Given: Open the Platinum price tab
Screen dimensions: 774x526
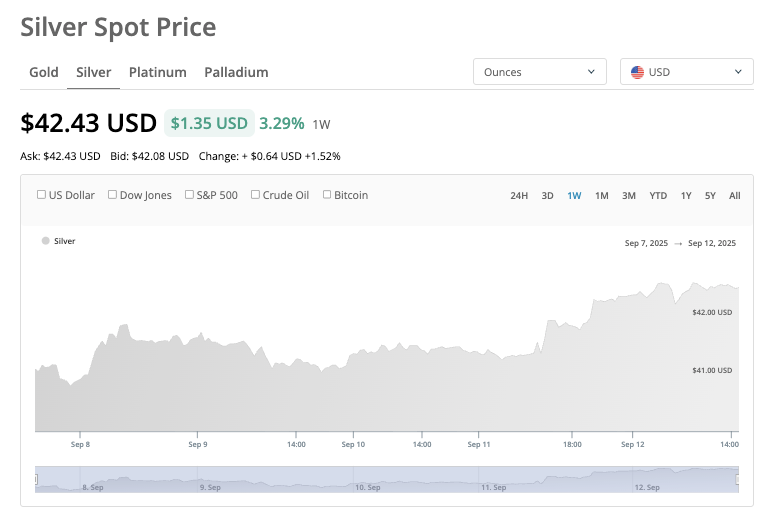Looking at the screenshot, I should click(157, 72).
